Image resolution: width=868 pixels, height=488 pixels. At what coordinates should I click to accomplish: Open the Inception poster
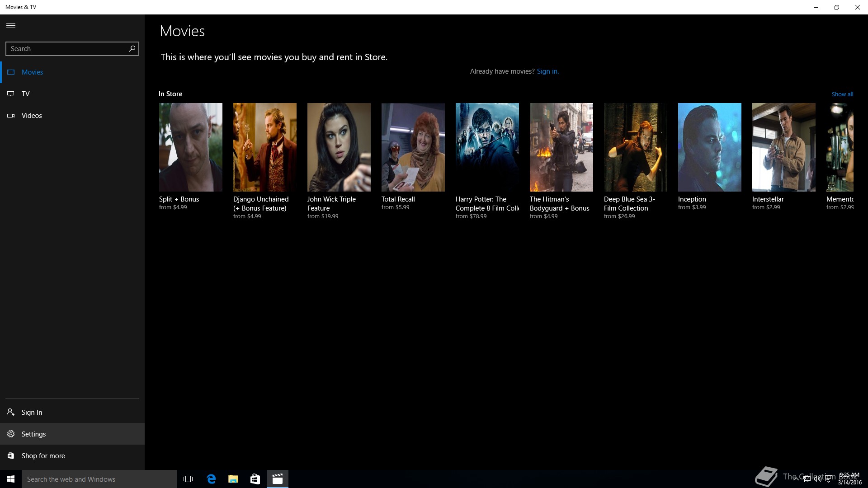(710, 147)
